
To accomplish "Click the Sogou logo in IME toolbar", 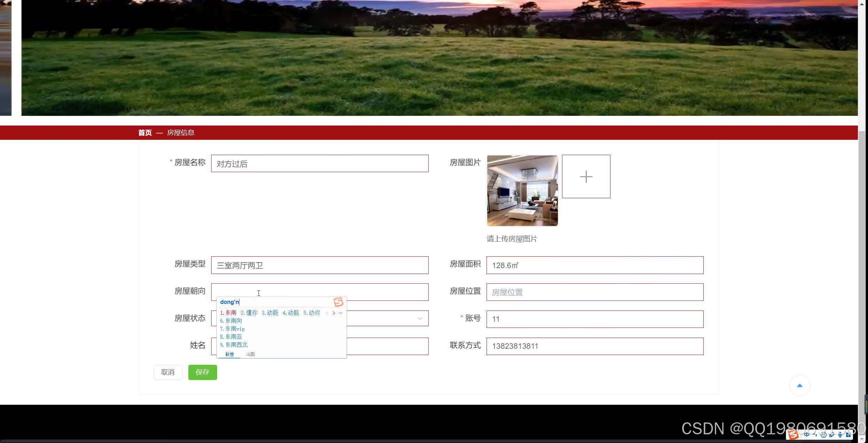I will (x=793, y=435).
